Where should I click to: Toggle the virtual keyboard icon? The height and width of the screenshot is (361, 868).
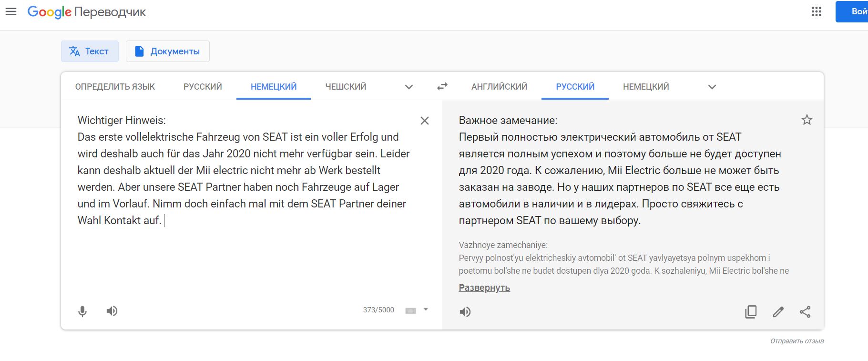point(410,310)
